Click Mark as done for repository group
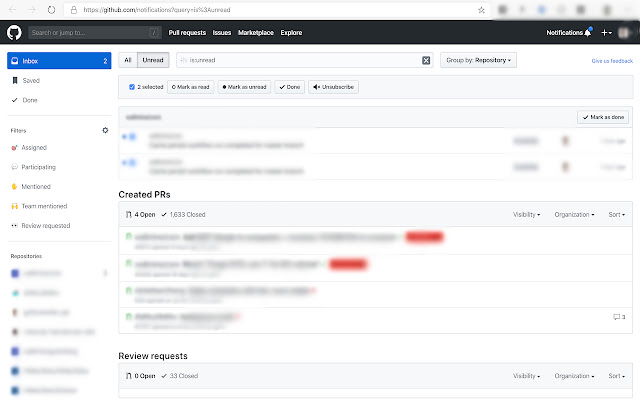This screenshot has height=400, width=640. click(x=603, y=117)
